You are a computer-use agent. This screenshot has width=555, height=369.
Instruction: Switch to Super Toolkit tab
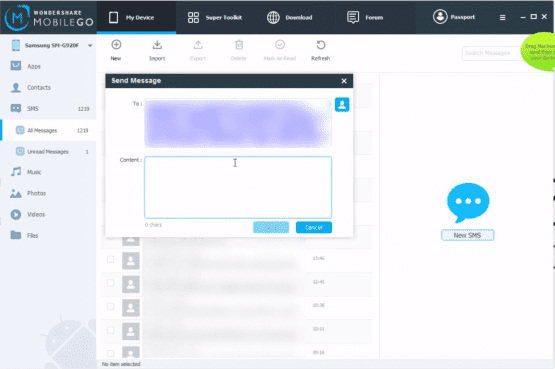(x=215, y=17)
